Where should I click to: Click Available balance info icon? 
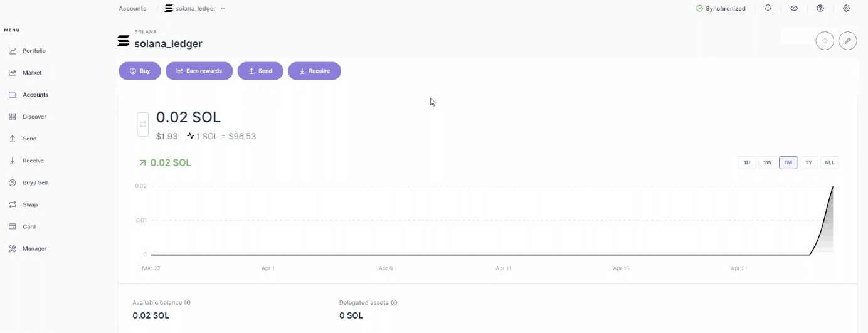coord(187,302)
